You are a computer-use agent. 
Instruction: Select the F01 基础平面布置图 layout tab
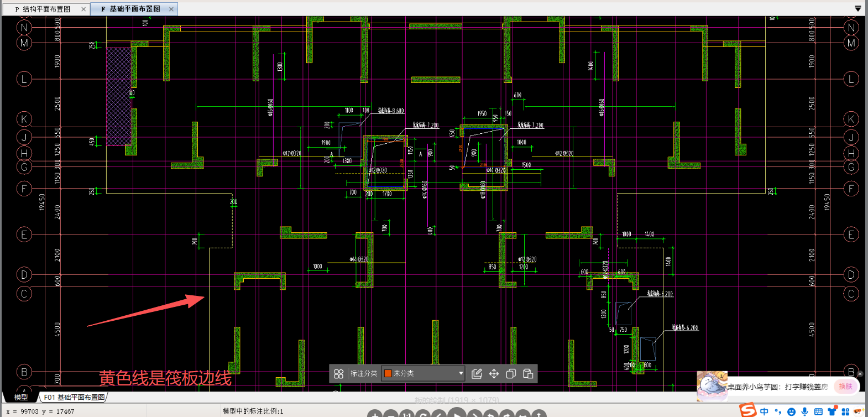pyautogui.click(x=74, y=397)
